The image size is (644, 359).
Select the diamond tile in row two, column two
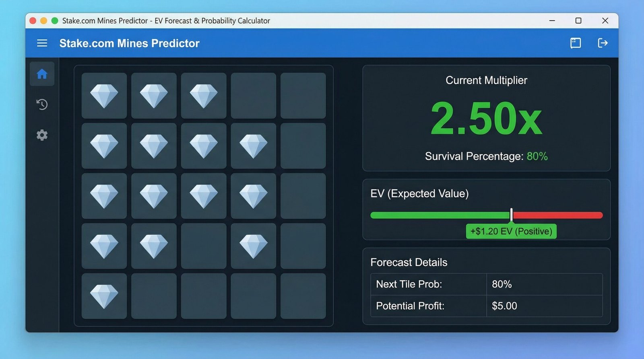pos(154,146)
